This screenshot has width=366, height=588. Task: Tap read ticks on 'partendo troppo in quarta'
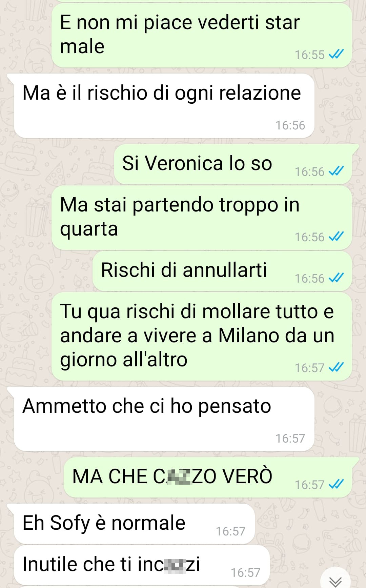coord(336,236)
